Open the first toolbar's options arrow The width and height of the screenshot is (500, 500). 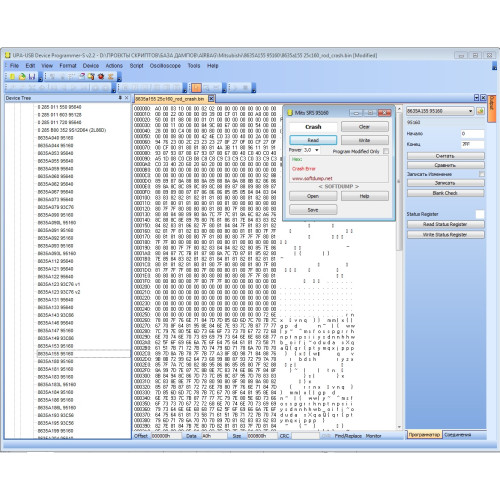point(40,78)
